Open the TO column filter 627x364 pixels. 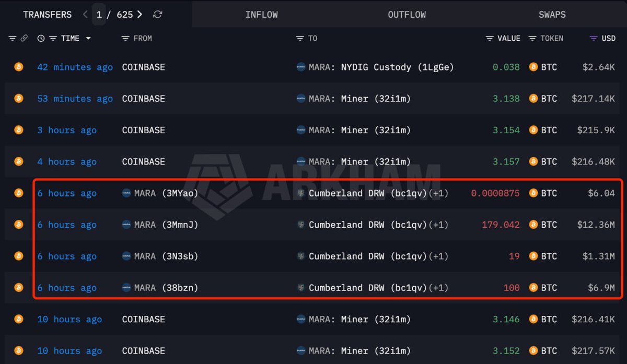(300, 39)
